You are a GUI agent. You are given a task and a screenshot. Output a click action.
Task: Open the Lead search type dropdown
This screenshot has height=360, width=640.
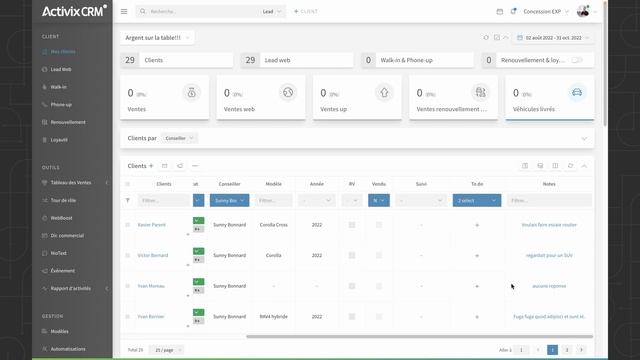pyautogui.click(x=272, y=11)
